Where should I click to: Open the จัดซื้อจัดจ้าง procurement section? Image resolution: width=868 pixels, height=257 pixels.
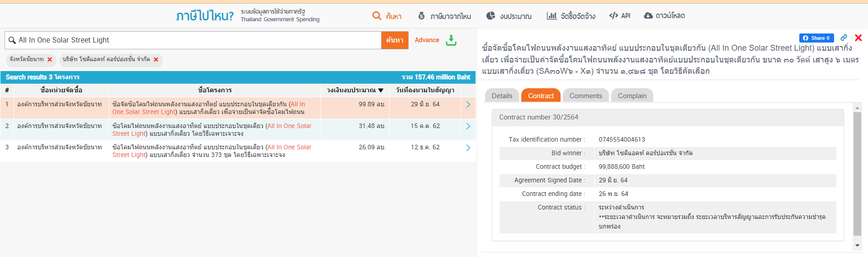tap(571, 16)
